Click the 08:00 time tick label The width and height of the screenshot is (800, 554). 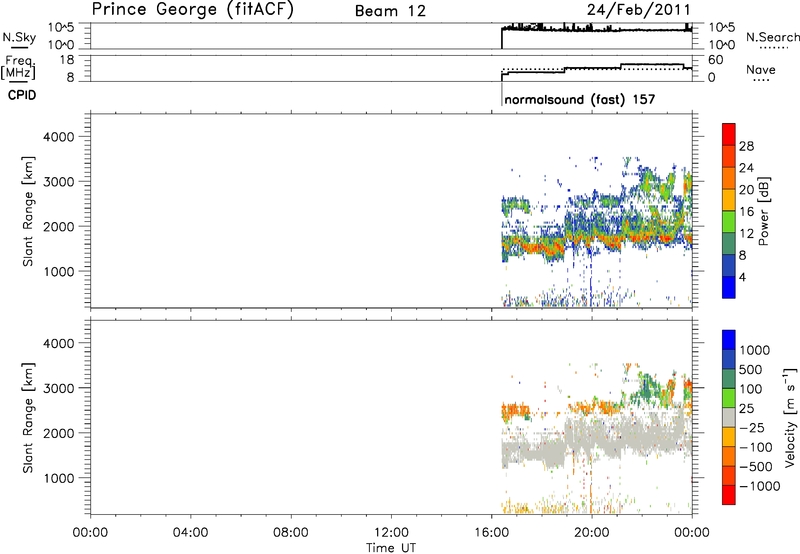tap(291, 533)
